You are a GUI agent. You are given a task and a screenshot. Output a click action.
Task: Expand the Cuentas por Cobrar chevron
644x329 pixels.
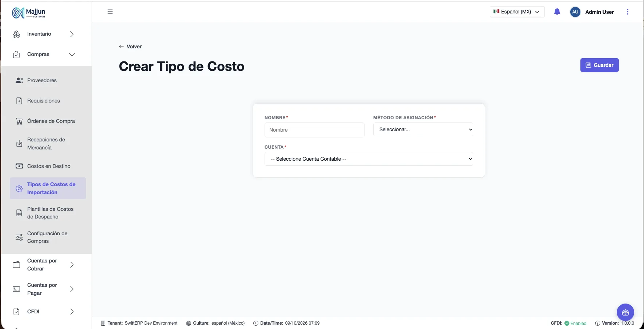72,265
